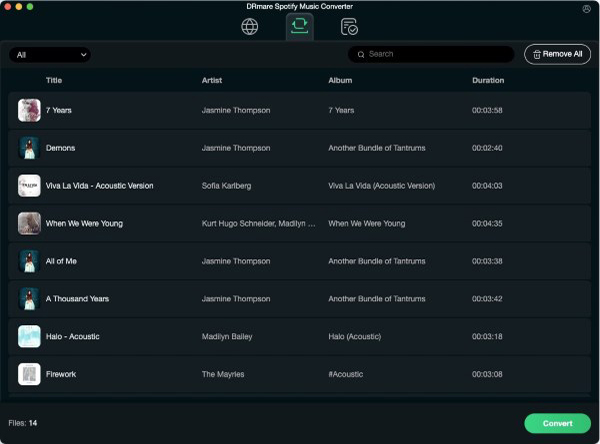The width and height of the screenshot is (600, 444).
Task: Click the Duration column header
Action: click(488, 80)
